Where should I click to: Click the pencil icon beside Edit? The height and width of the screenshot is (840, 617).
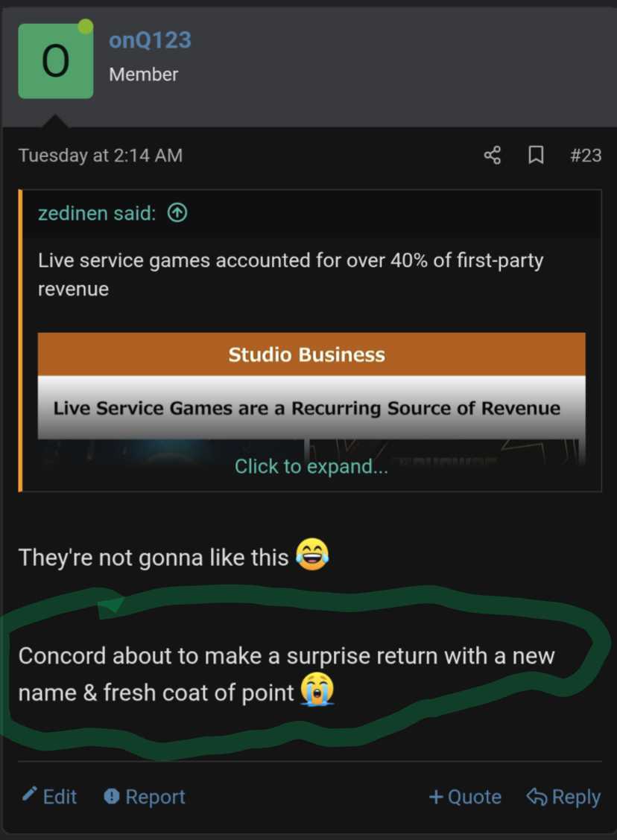tap(30, 793)
